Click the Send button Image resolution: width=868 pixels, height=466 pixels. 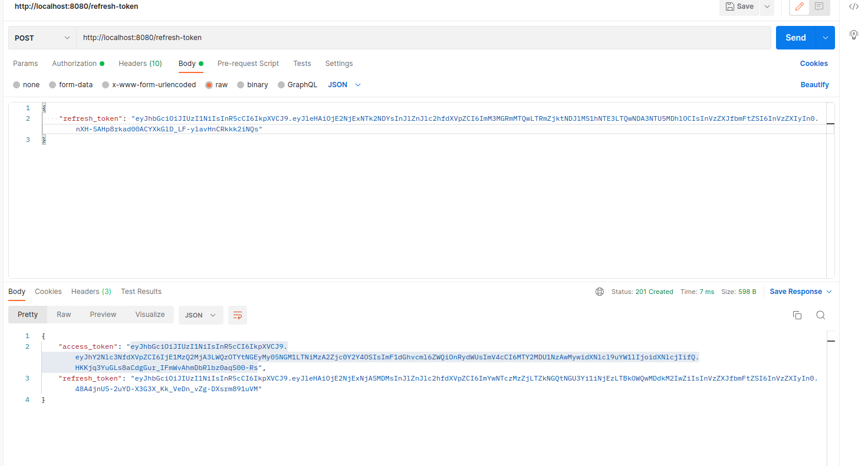click(795, 37)
